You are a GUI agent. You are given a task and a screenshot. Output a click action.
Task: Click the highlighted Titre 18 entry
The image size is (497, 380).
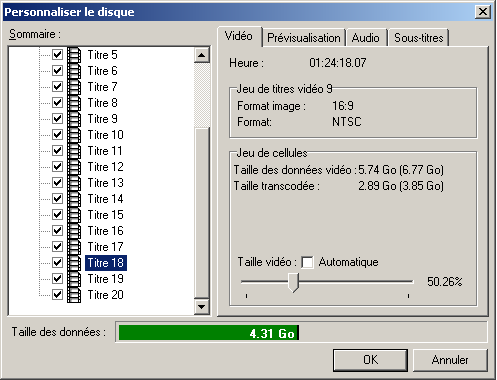pos(106,263)
